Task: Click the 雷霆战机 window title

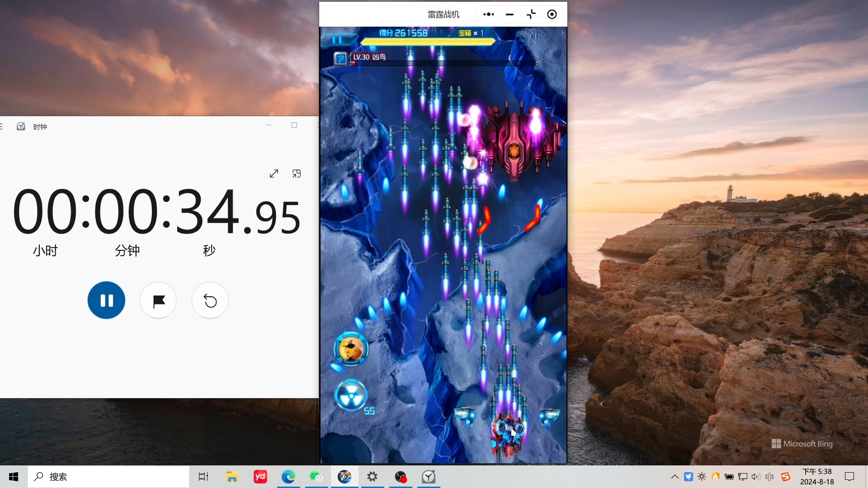Action: pyautogui.click(x=443, y=14)
